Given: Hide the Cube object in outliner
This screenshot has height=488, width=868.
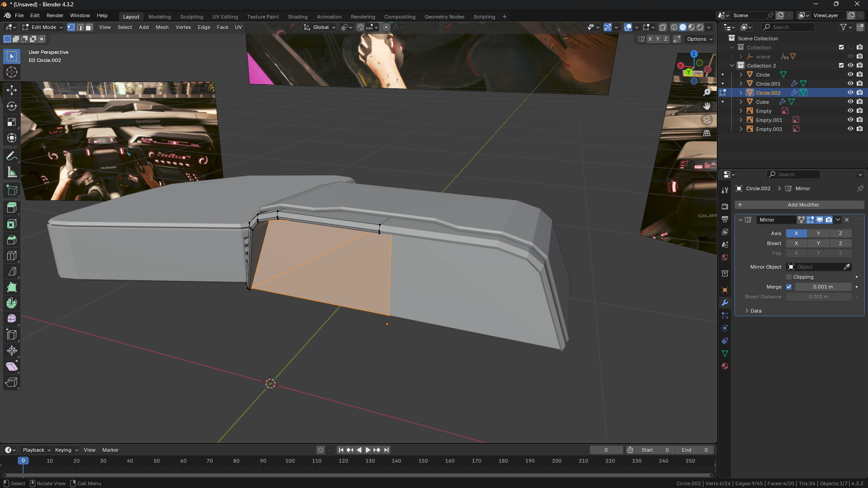Looking at the screenshot, I should pyautogui.click(x=850, y=102).
